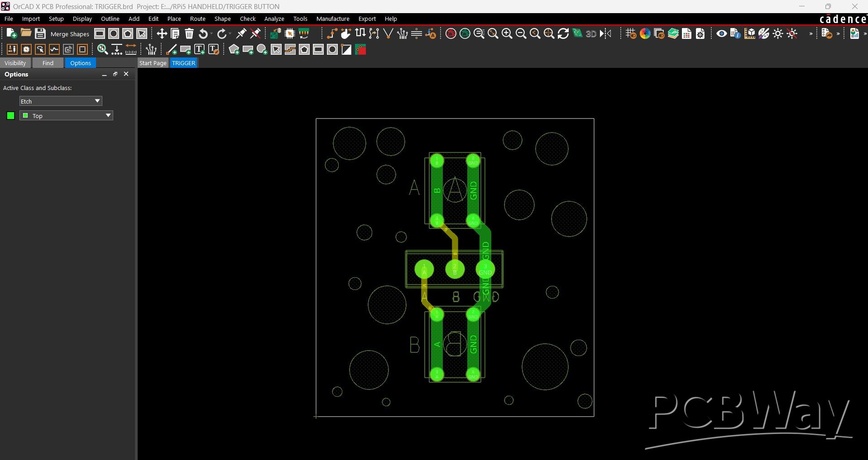
Task: Expand the Etch class dropdown
Action: click(x=97, y=101)
